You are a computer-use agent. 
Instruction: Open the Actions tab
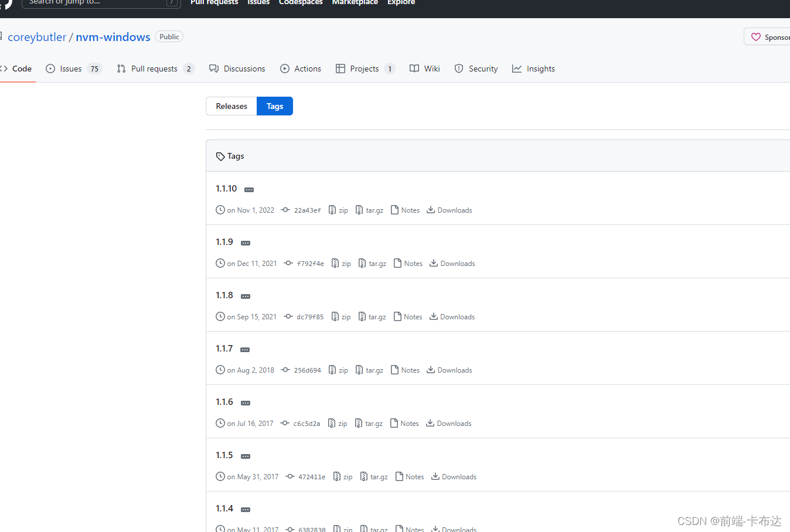(301, 69)
